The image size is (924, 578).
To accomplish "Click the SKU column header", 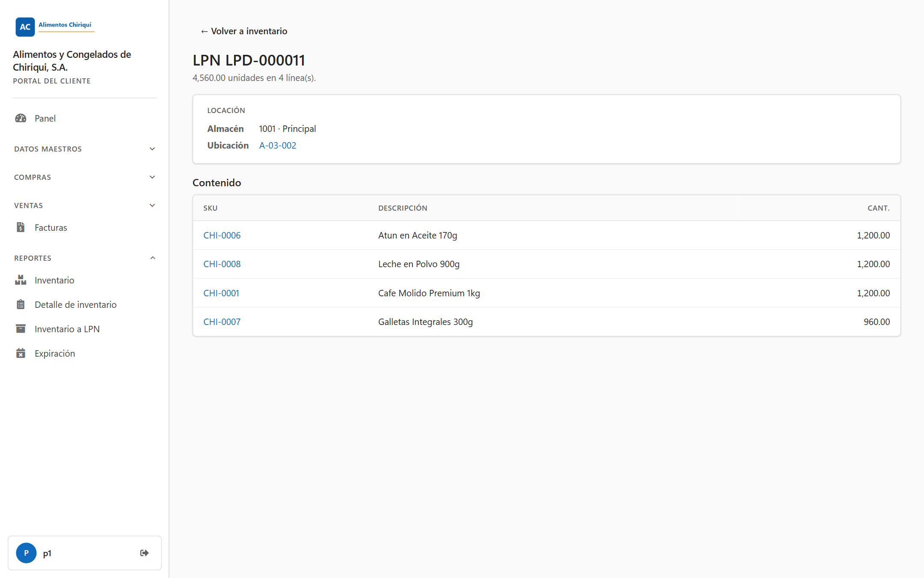I will click(x=210, y=208).
